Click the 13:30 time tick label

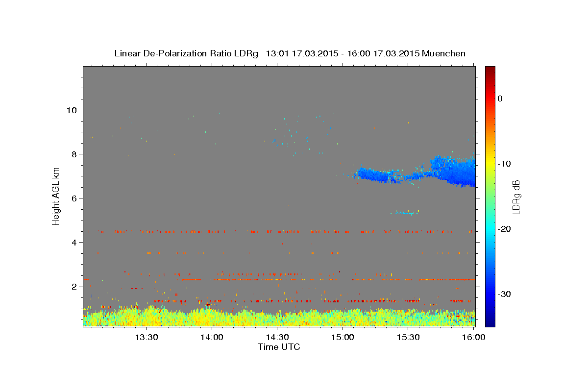click(x=146, y=337)
